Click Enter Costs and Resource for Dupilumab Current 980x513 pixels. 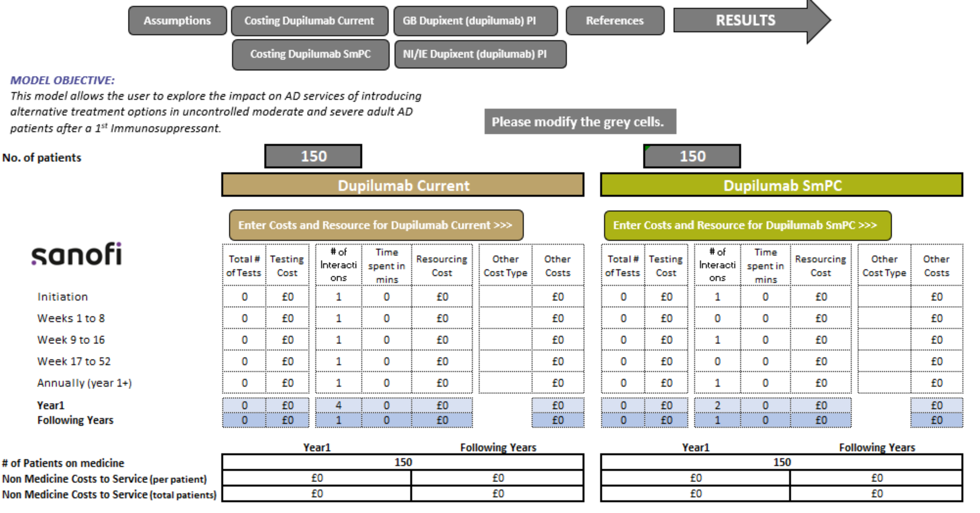(376, 225)
